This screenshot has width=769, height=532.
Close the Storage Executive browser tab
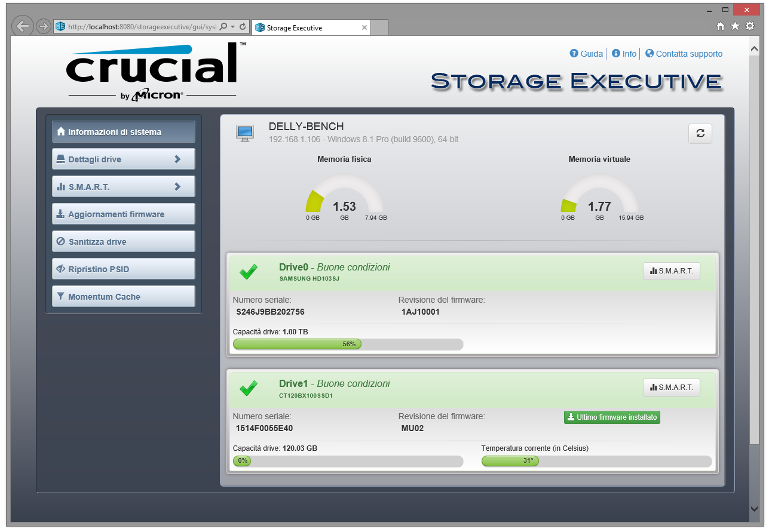click(x=364, y=27)
